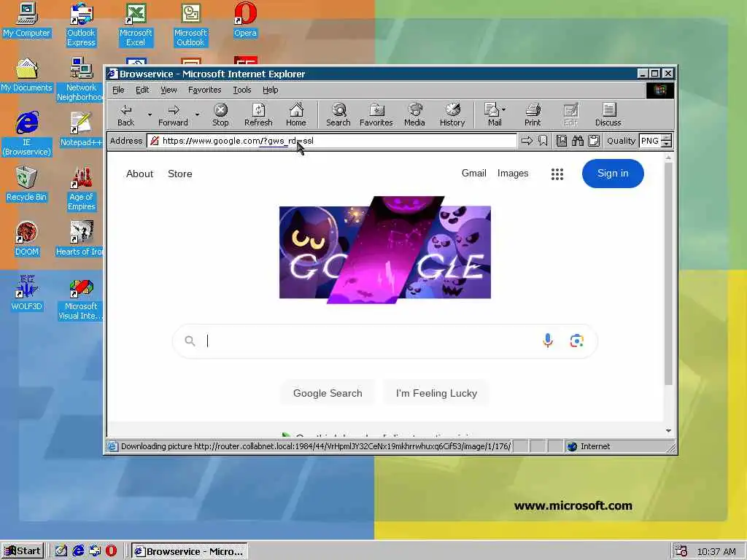The width and height of the screenshot is (747, 560).
Task: Click the Google Search button
Action: point(328,393)
